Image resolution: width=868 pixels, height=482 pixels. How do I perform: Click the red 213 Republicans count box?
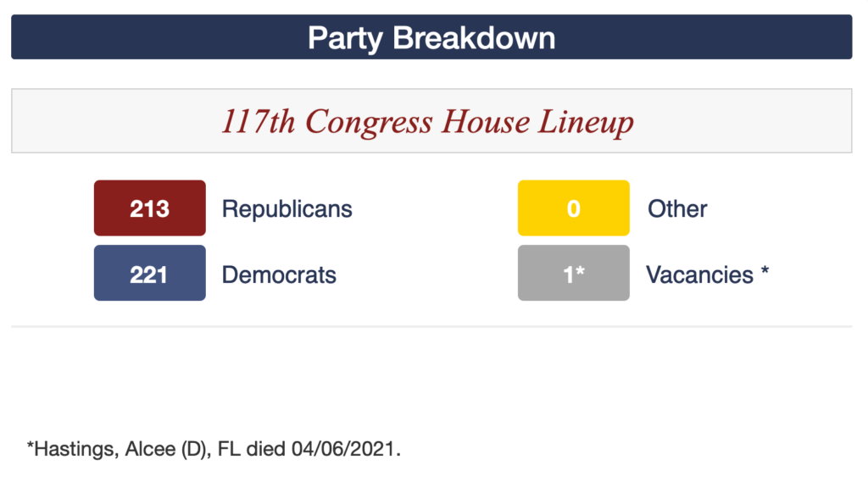[149, 208]
